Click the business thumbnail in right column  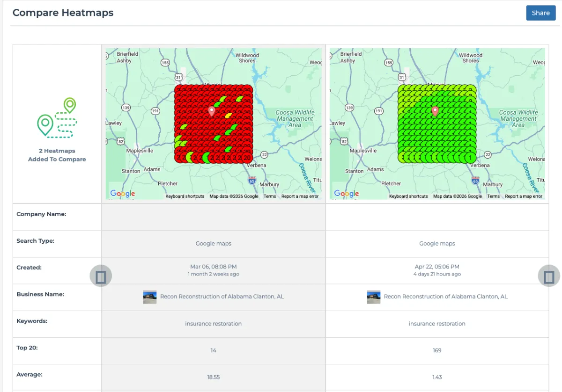[x=374, y=297]
